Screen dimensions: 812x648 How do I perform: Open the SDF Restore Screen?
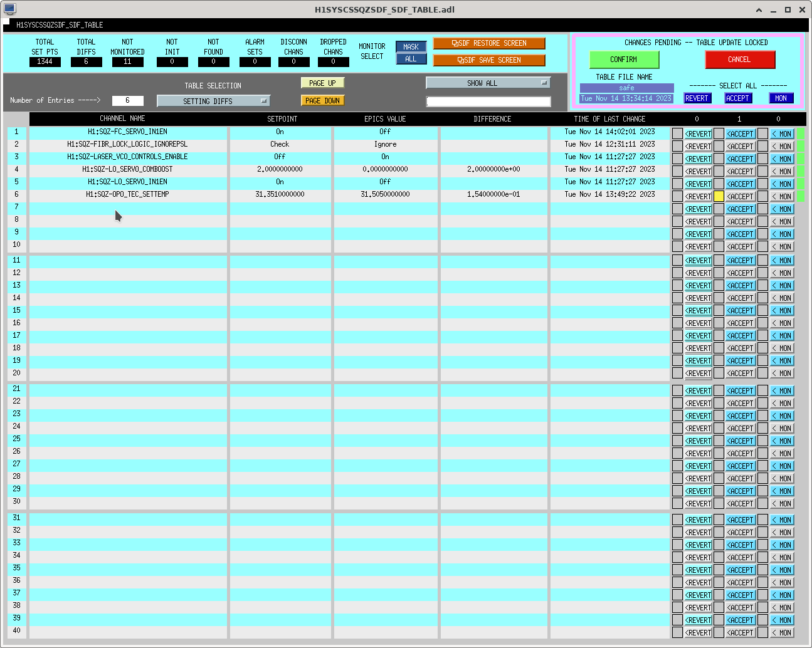pos(489,43)
